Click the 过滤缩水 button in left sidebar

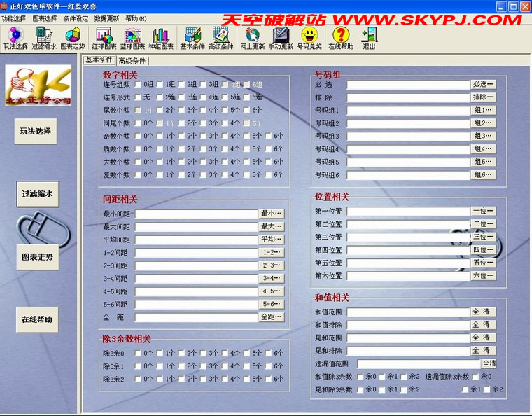pyautogui.click(x=38, y=194)
